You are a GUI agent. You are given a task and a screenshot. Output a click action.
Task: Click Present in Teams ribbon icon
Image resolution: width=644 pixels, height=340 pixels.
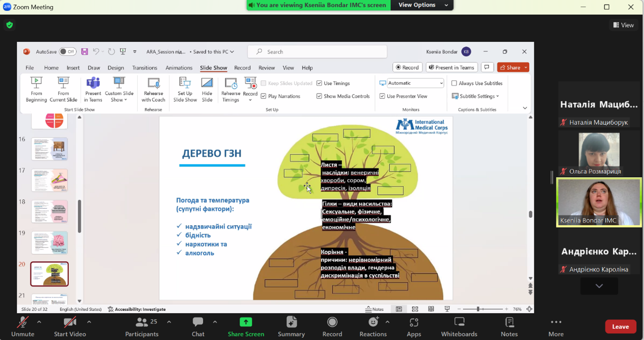93,83
